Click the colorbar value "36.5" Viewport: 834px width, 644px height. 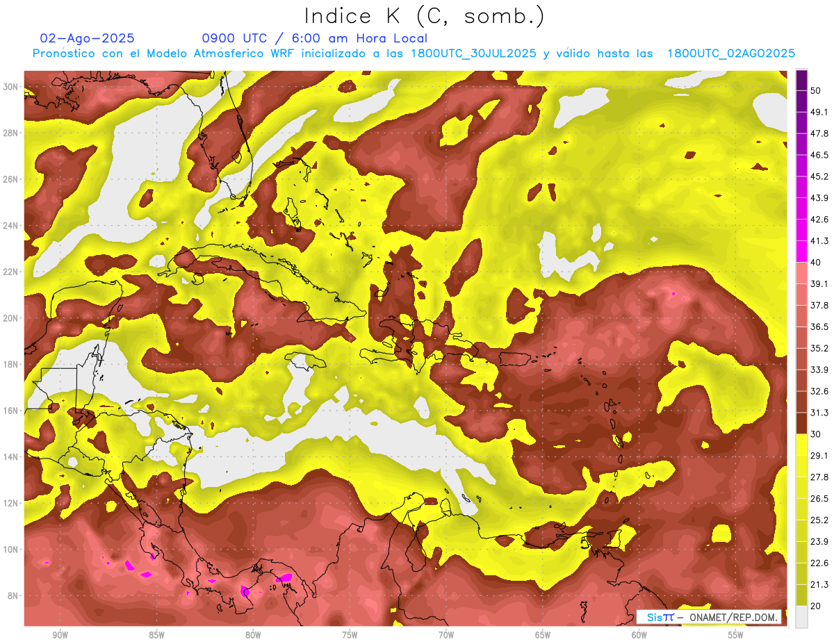pyautogui.click(x=819, y=327)
